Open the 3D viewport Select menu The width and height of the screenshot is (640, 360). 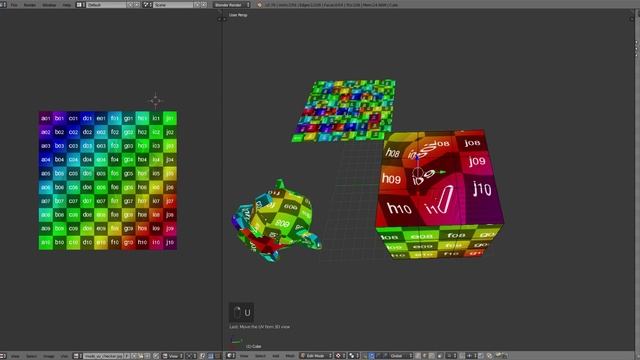tap(260, 356)
